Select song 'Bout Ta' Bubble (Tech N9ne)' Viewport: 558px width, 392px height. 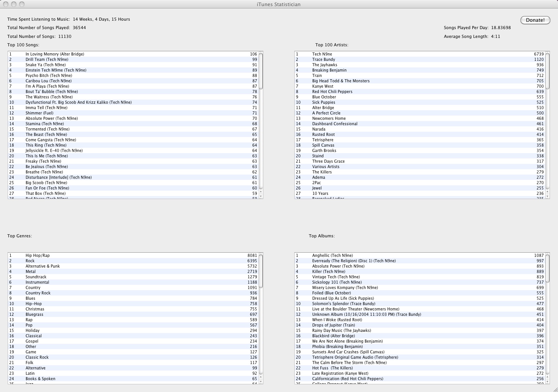[x=133, y=91]
